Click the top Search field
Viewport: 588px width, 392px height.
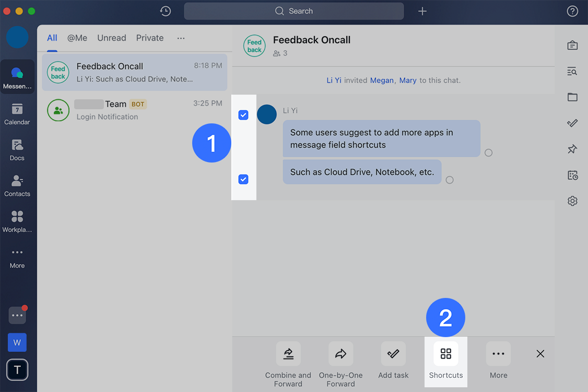[x=293, y=10]
